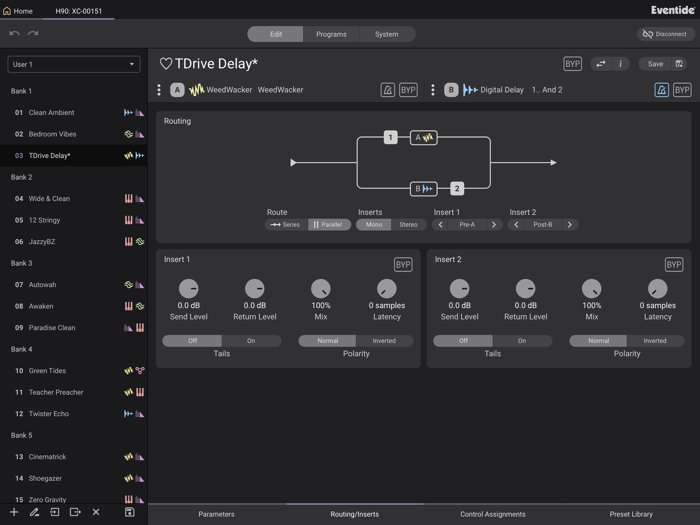This screenshot has width=700, height=525.
Task: Bypass the whole program BYP toggle
Action: point(572,64)
